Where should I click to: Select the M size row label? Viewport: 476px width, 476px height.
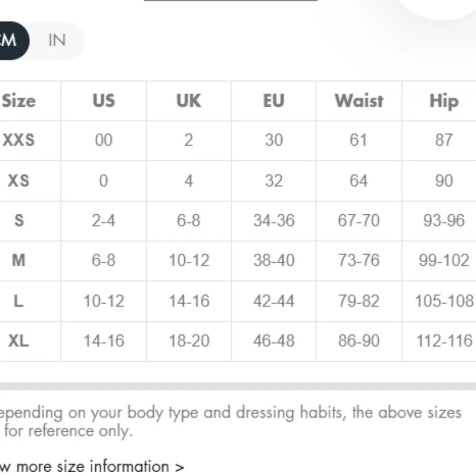(x=19, y=260)
